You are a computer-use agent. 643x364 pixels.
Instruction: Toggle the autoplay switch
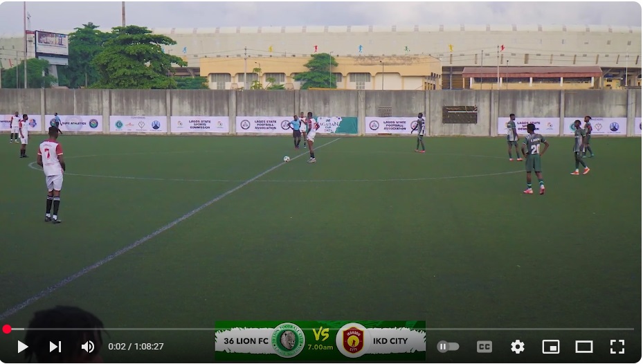coord(448,347)
